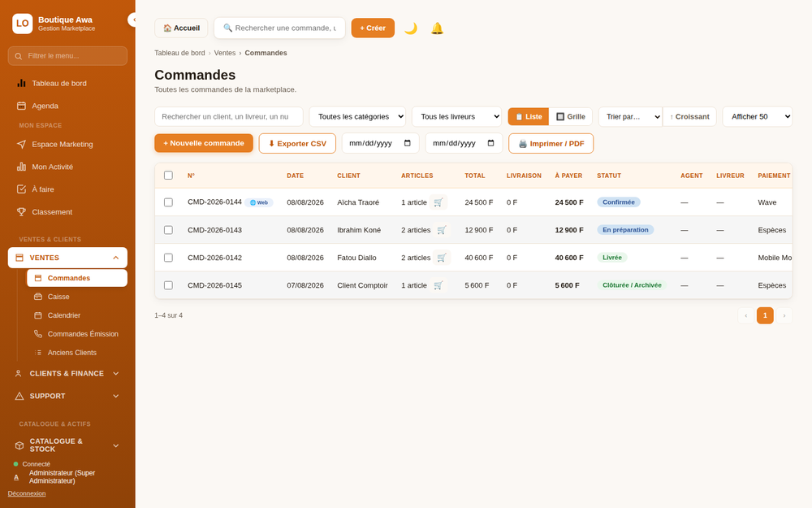Select checkbox for order CMD-2026-0142

point(168,258)
